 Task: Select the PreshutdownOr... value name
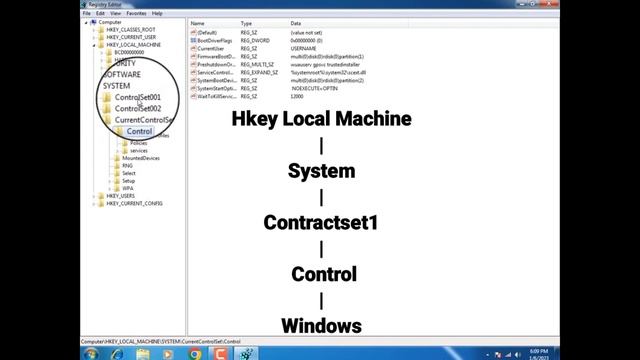pyautogui.click(x=216, y=64)
